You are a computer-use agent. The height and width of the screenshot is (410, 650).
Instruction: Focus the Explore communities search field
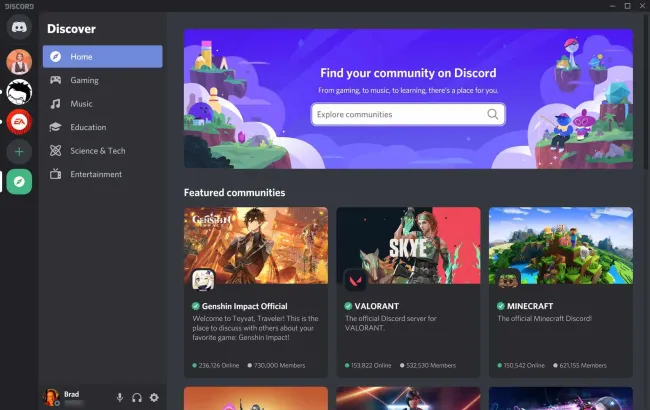tap(408, 114)
